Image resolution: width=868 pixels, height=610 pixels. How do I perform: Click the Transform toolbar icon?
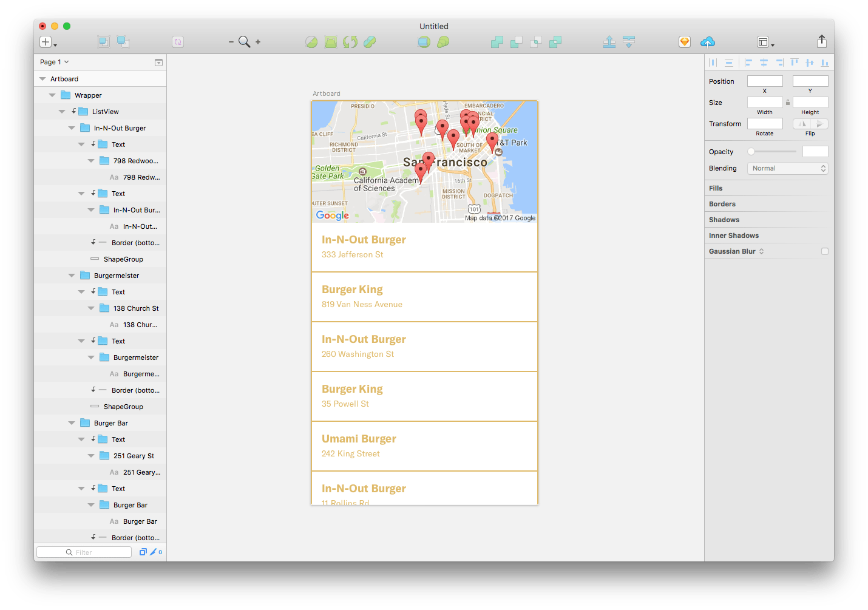pyautogui.click(x=331, y=42)
